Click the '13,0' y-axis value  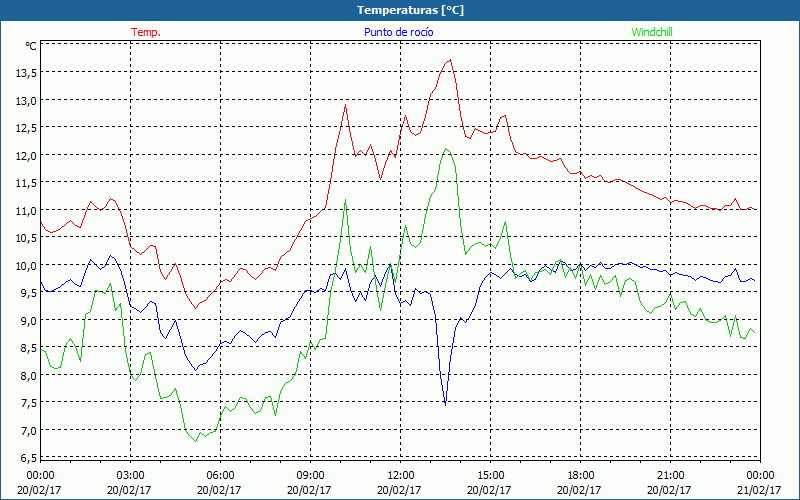pyautogui.click(x=26, y=101)
